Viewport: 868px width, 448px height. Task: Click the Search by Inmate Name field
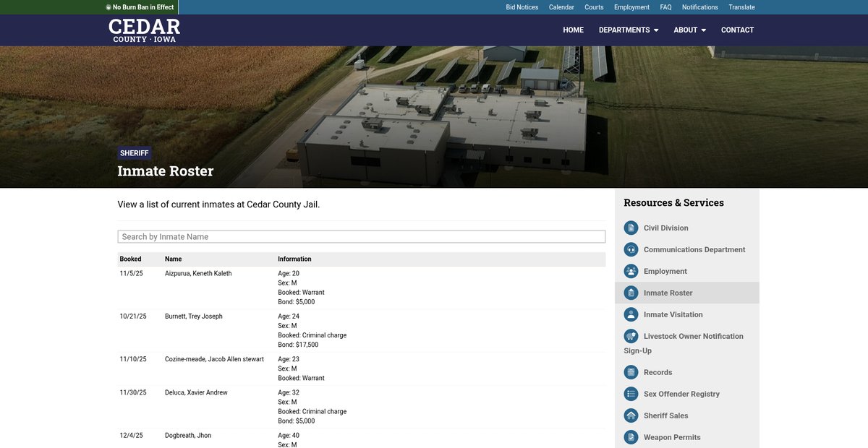tap(362, 236)
